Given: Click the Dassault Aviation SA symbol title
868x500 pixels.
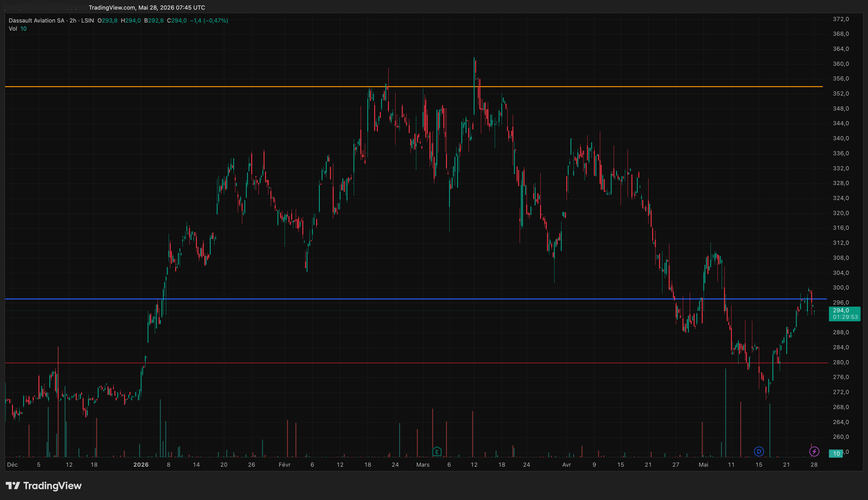Looking at the screenshot, I should (x=36, y=21).
